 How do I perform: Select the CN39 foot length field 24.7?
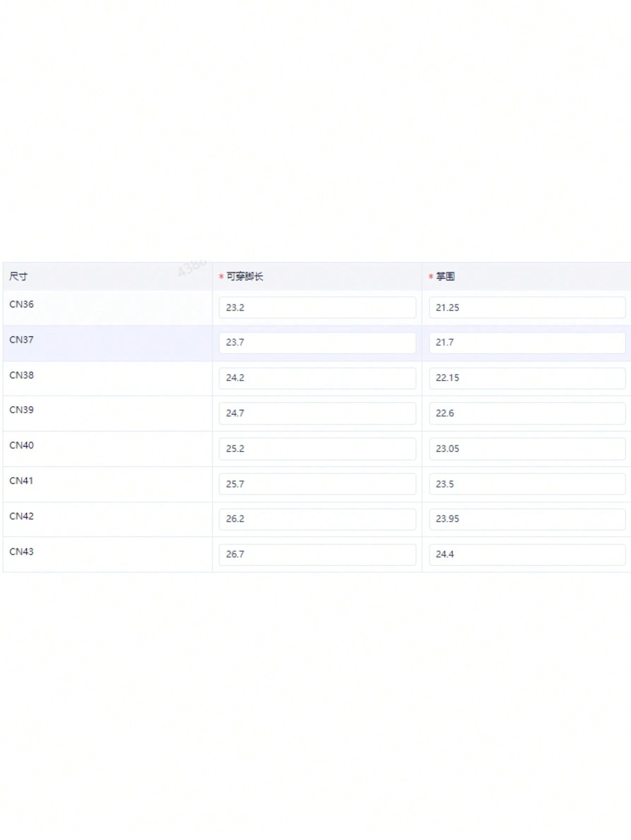pos(317,413)
